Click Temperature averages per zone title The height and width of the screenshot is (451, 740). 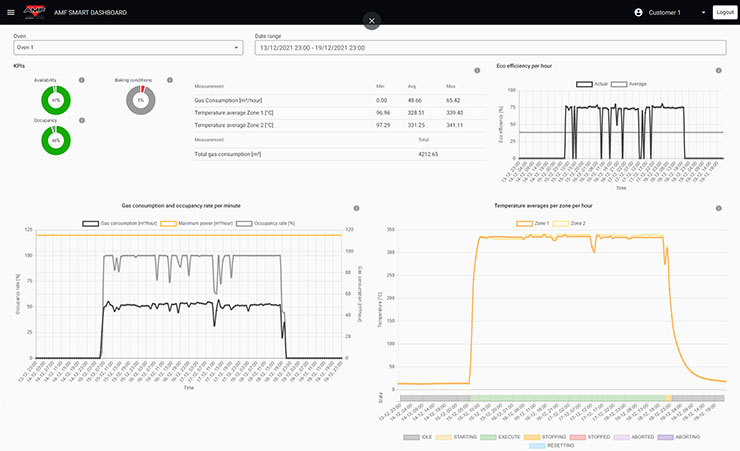(543, 206)
